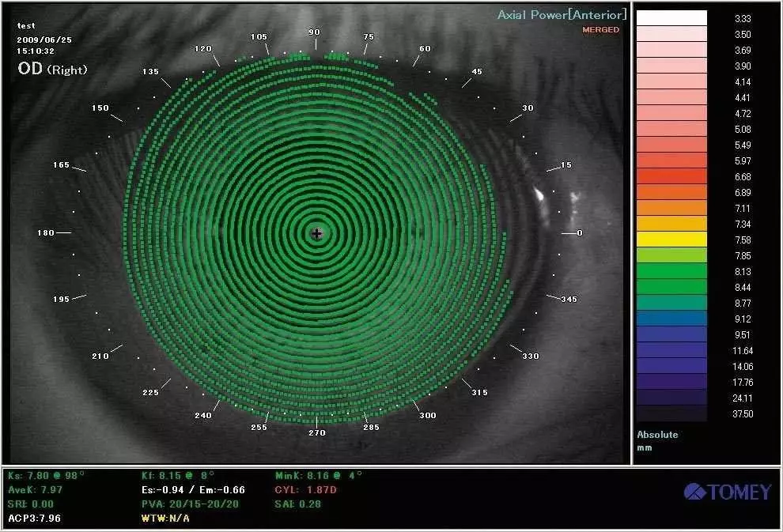
Task: Select the SRI statistics entry
Action: 30,504
